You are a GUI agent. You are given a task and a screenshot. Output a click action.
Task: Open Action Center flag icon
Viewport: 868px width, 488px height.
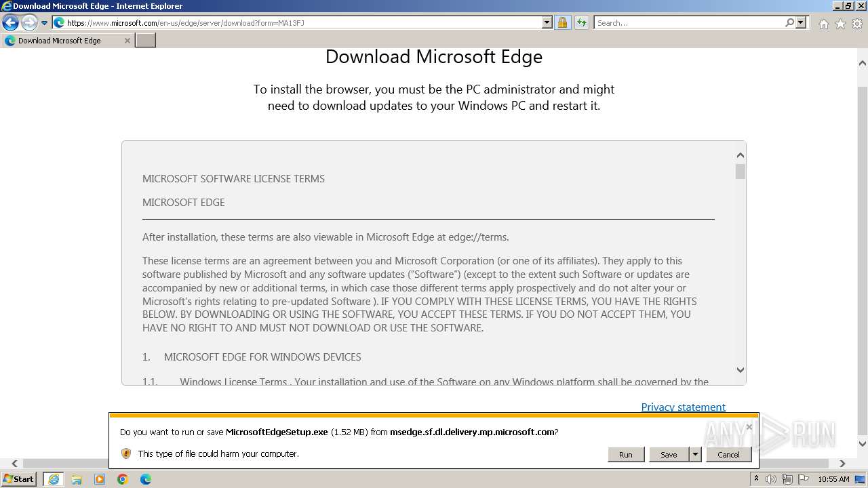coord(804,479)
